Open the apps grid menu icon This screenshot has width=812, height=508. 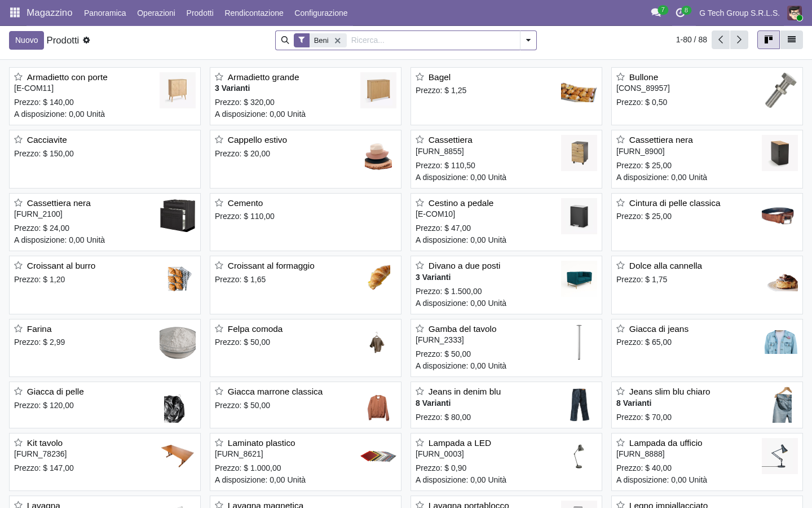pos(15,12)
